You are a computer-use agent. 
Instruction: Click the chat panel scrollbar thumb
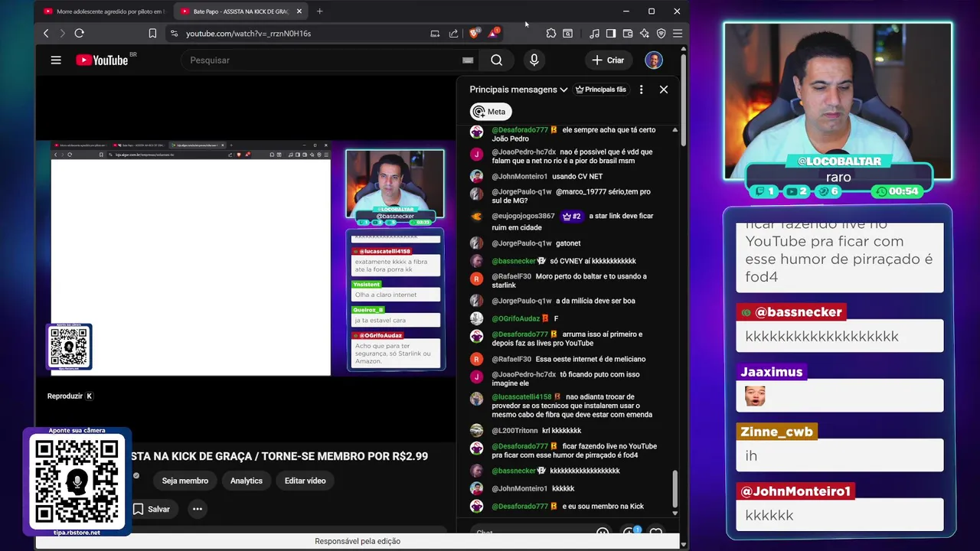(675, 488)
